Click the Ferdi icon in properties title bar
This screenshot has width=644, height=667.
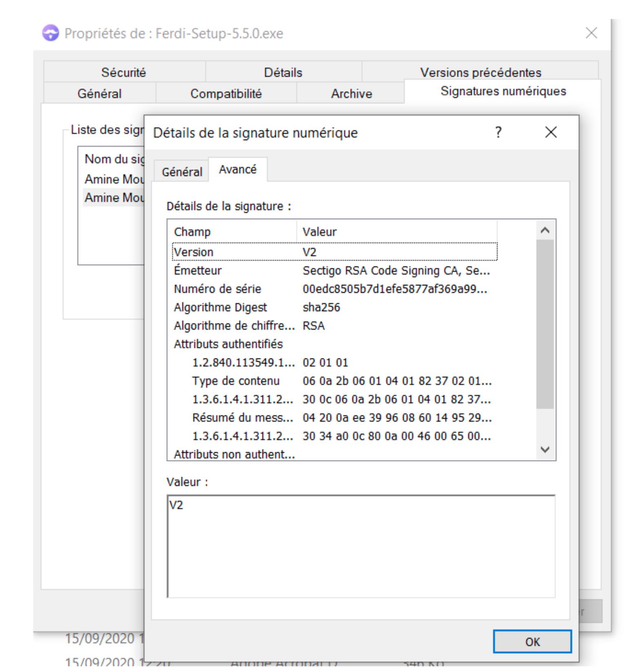[x=51, y=33]
